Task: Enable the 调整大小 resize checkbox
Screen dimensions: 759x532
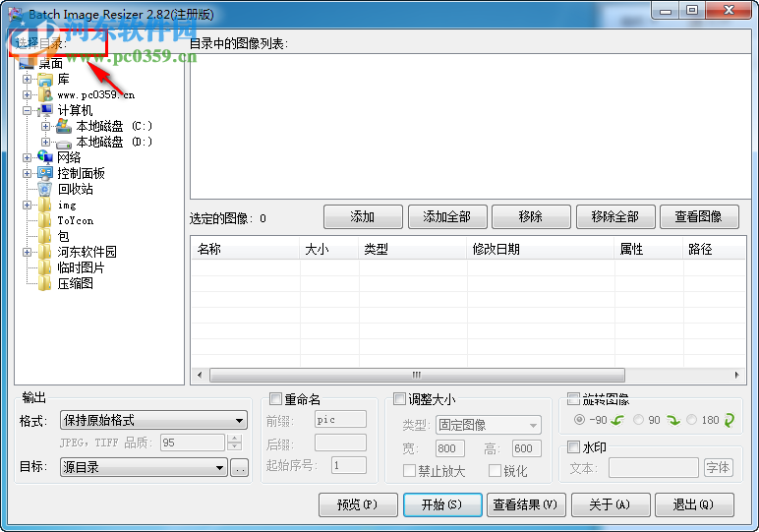Action: pyautogui.click(x=399, y=399)
